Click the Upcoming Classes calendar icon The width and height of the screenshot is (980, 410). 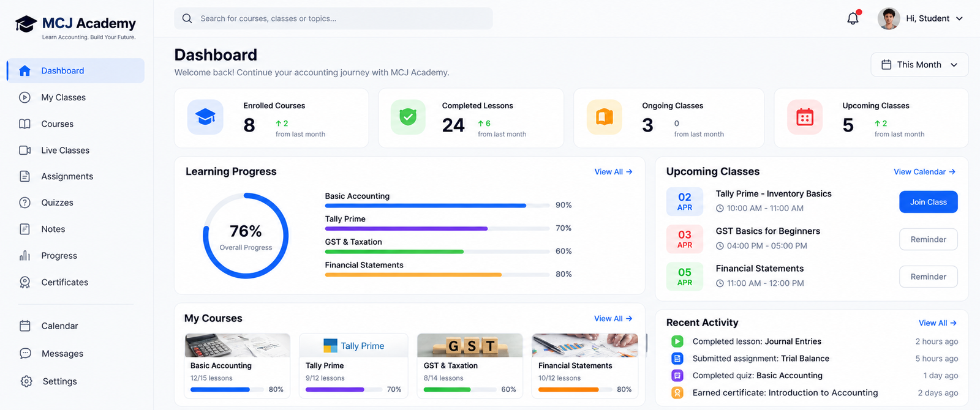pyautogui.click(x=805, y=117)
